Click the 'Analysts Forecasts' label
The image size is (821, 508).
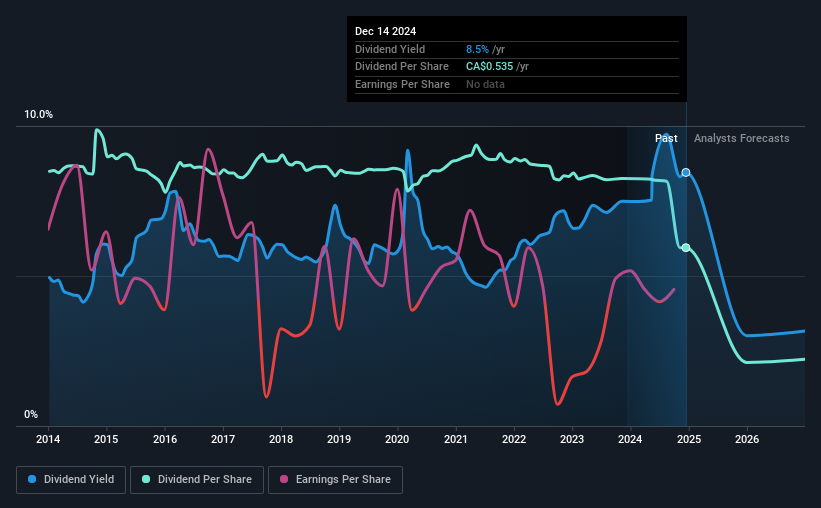(741, 138)
